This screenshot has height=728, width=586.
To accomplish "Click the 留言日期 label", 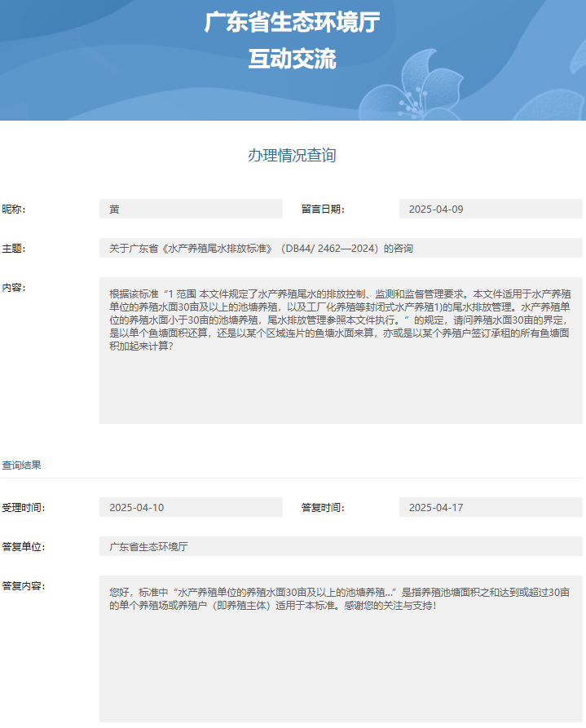I will point(323,210).
